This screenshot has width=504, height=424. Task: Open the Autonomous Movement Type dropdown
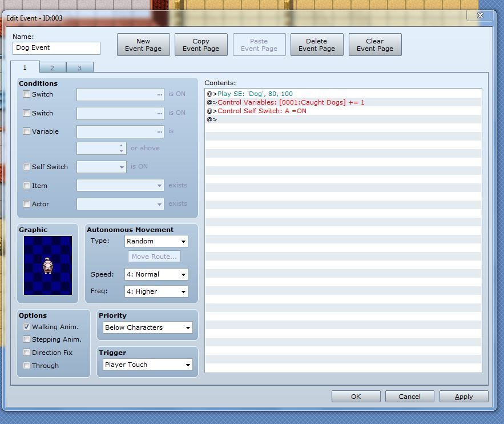coord(156,241)
